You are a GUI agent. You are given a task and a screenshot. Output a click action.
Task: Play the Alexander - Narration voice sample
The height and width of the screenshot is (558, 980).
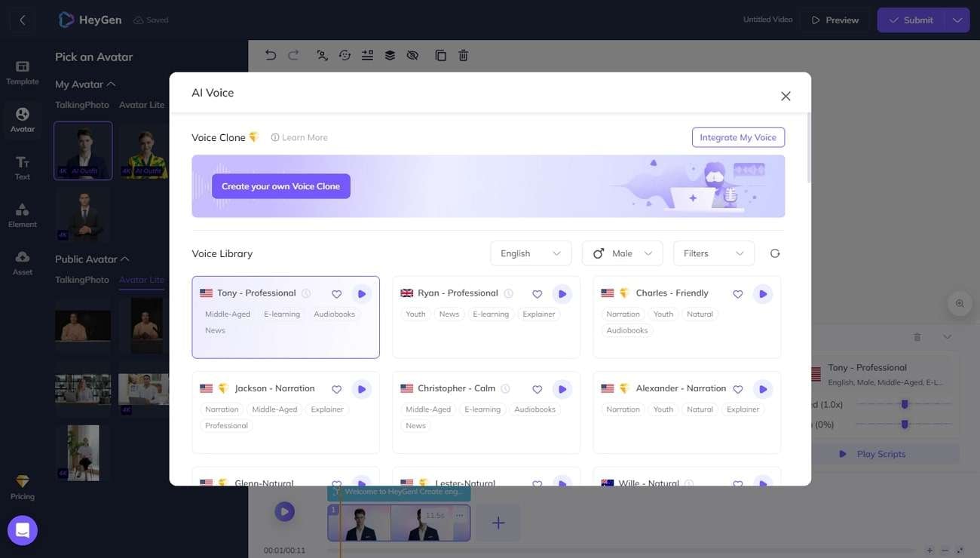[763, 389]
